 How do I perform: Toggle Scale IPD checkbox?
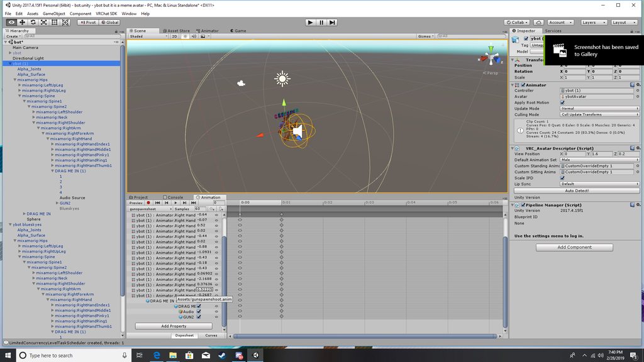click(x=562, y=178)
